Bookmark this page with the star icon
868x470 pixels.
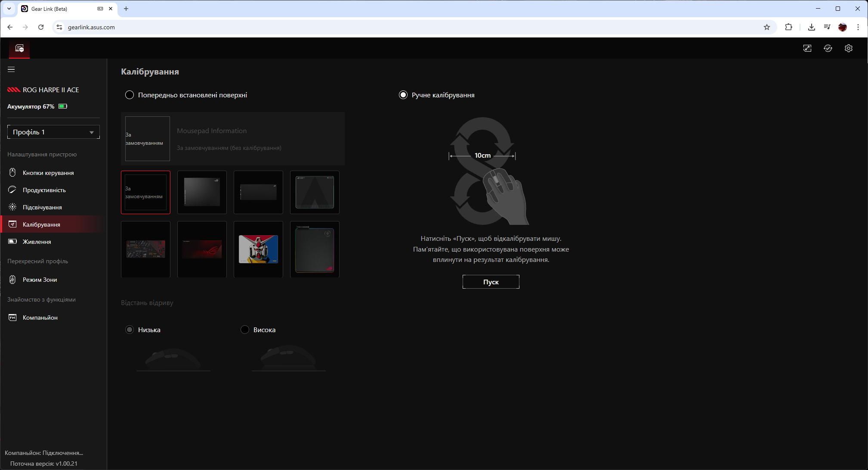pyautogui.click(x=766, y=27)
